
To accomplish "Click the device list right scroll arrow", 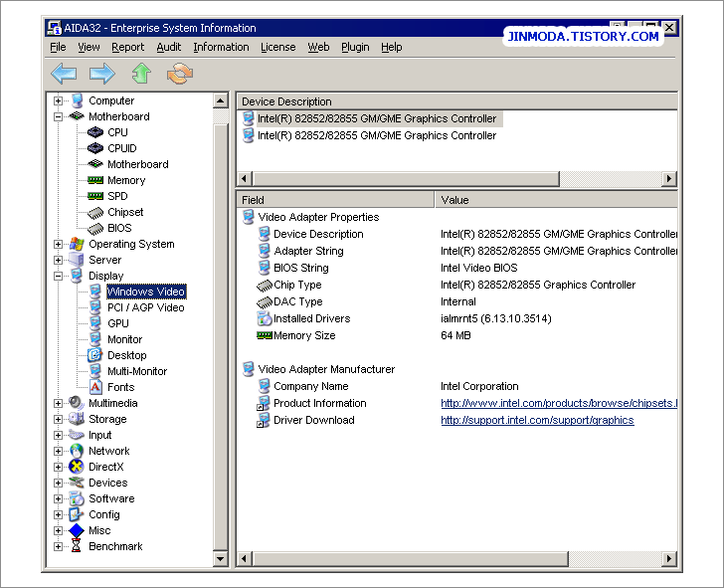I will pos(669,178).
